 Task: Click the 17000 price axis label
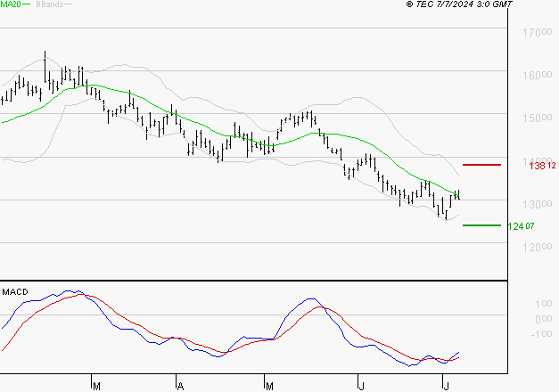pos(538,32)
